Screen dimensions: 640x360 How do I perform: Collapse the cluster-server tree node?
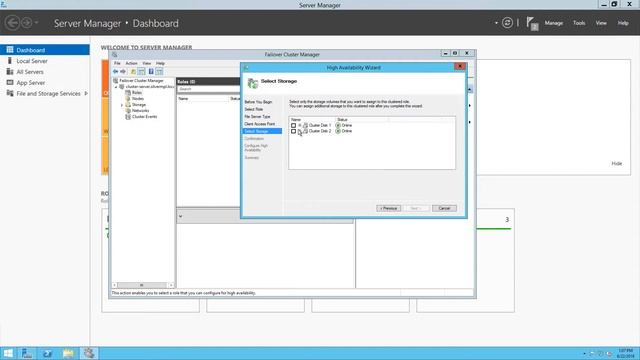116,87
